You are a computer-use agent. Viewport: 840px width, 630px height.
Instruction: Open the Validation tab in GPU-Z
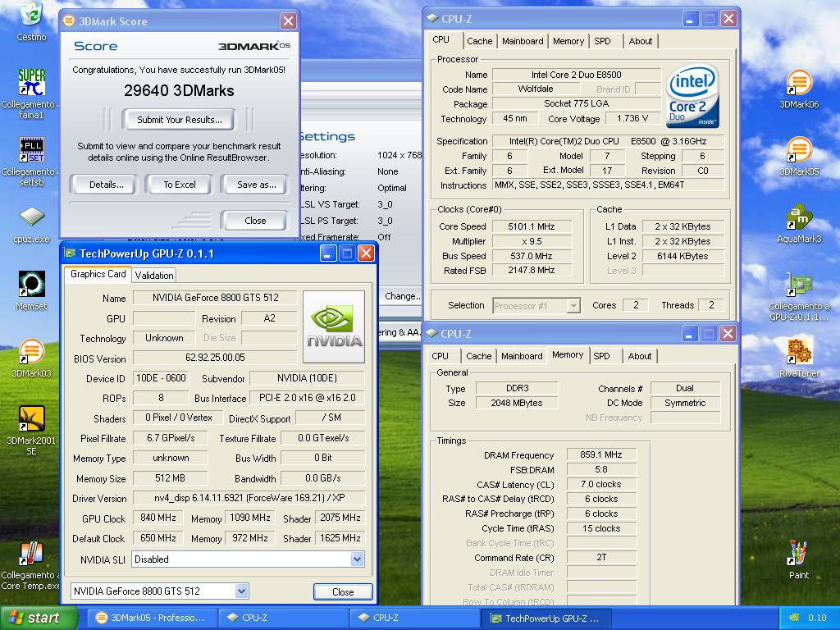(153, 276)
